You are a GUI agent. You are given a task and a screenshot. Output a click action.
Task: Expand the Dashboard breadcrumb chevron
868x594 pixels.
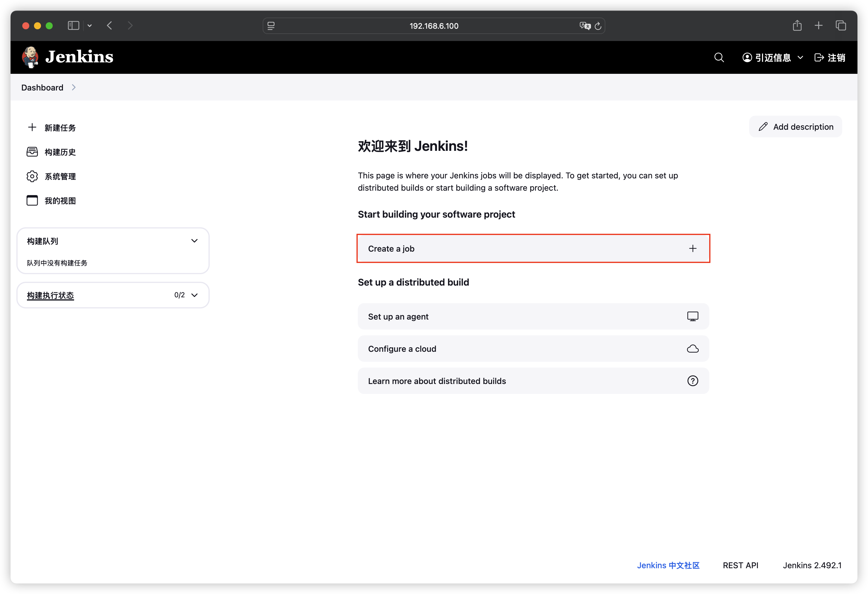point(74,87)
